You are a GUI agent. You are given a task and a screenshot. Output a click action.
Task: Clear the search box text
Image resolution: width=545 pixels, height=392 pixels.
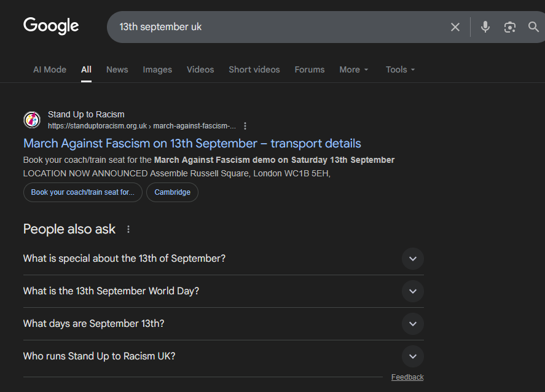[455, 27]
